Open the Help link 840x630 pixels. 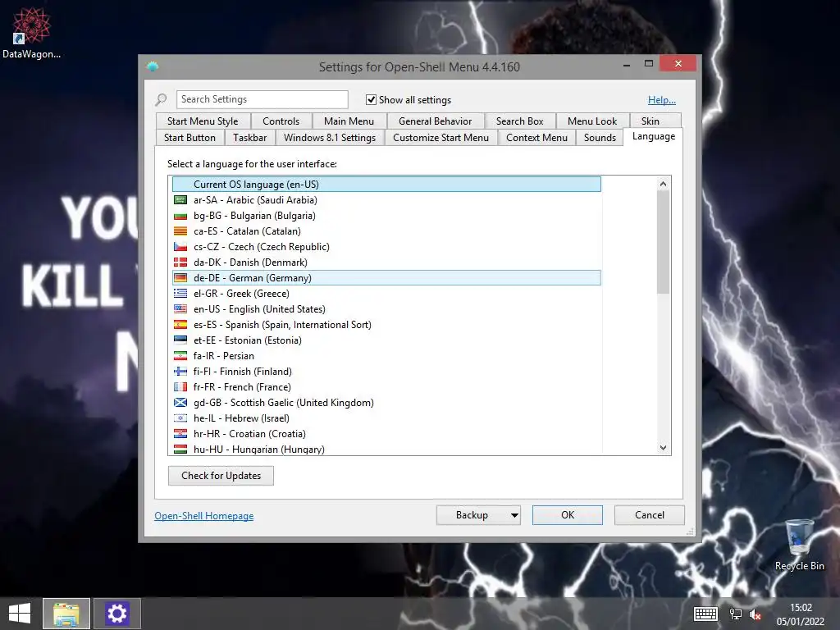(662, 100)
